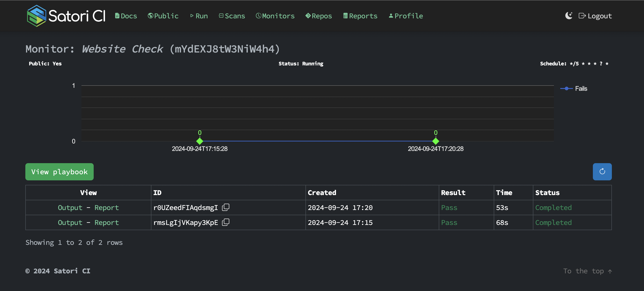This screenshot has width=644, height=291.
Task: Open the Docs page
Action: [x=126, y=16]
